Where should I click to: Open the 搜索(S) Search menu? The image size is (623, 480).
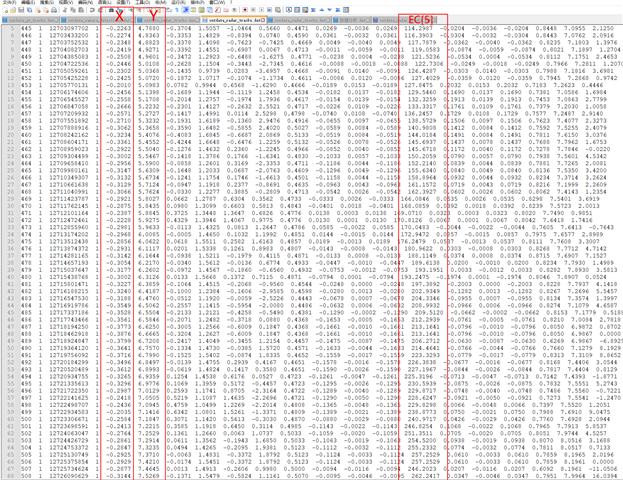tap(47, 2)
